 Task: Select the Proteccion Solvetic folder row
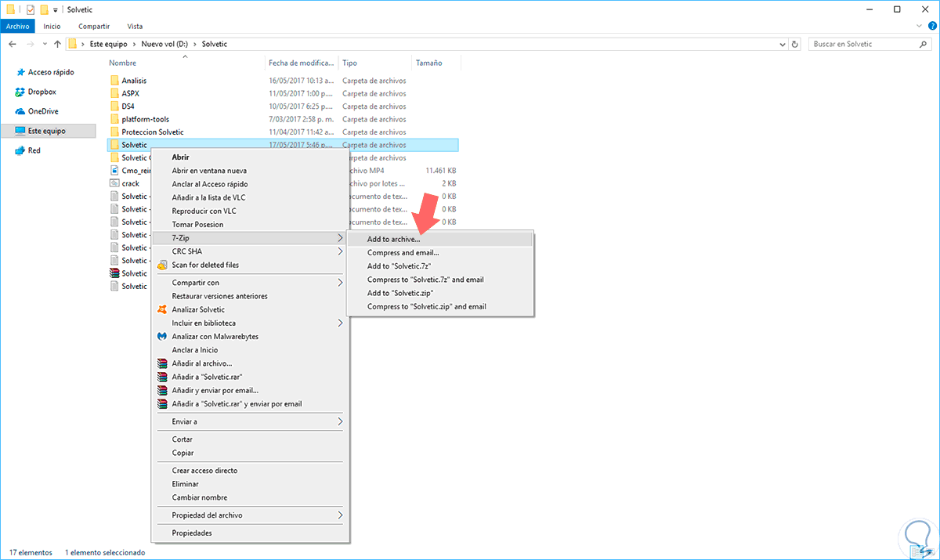(282, 132)
